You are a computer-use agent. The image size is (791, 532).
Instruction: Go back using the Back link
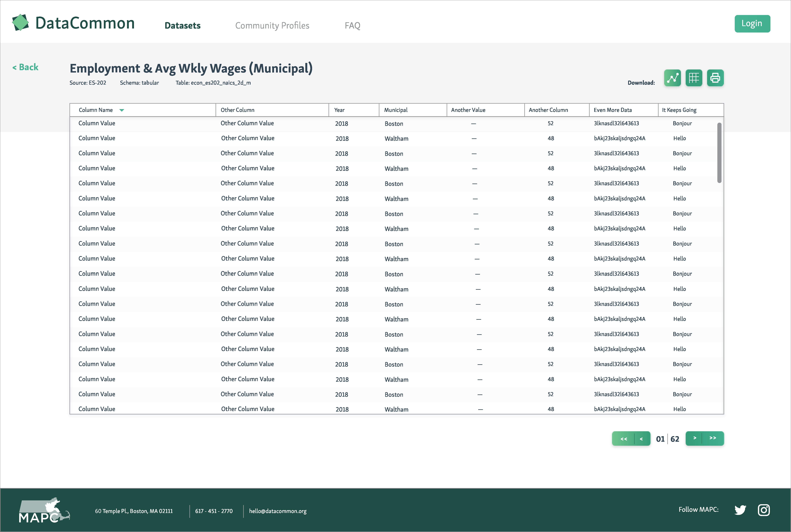pyautogui.click(x=25, y=67)
